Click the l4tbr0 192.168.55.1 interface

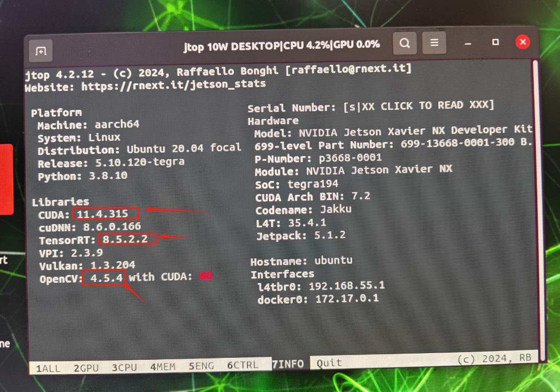point(321,286)
